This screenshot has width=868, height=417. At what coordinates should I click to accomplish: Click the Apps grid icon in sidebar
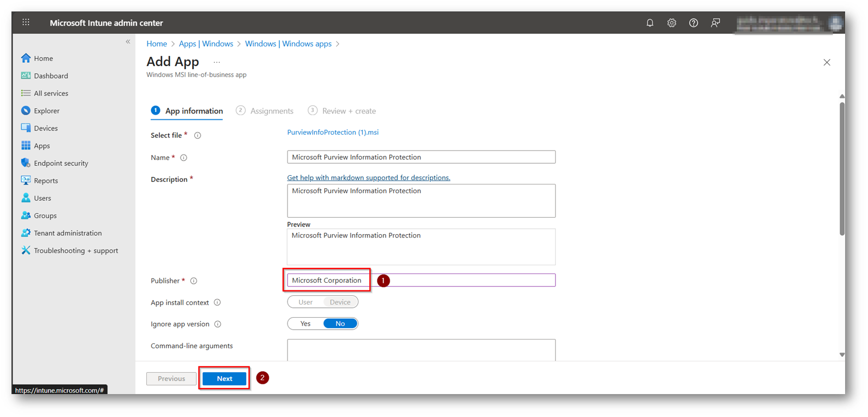(26, 145)
